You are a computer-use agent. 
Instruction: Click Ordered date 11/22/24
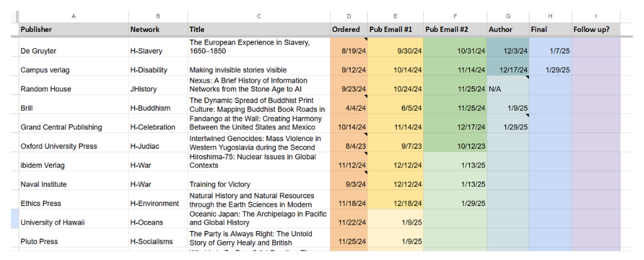pos(348,218)
